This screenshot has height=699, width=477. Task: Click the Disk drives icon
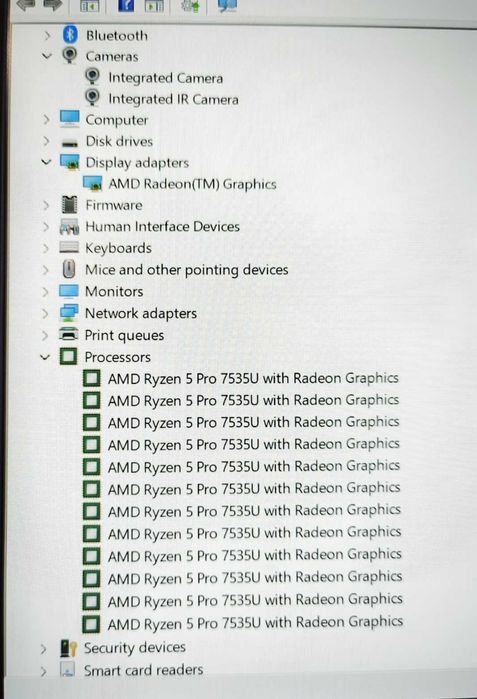(x=70, y=143)
